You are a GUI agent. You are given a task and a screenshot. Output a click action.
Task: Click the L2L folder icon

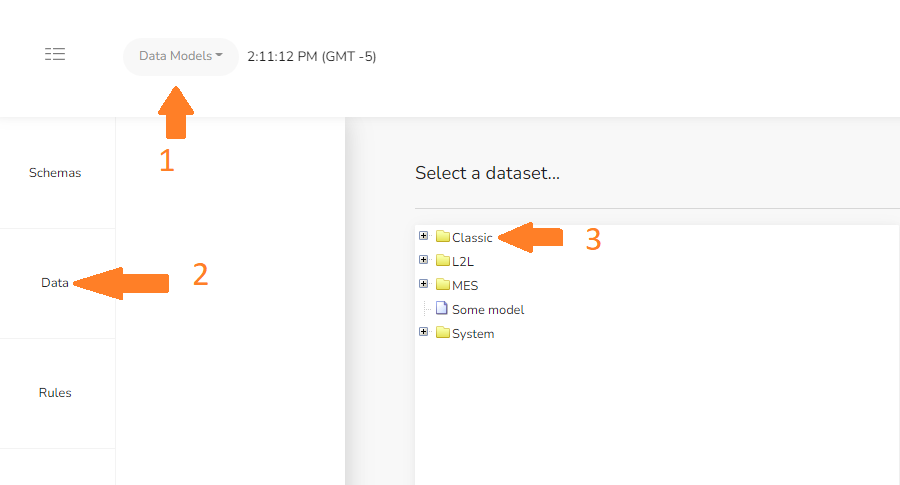443,261
